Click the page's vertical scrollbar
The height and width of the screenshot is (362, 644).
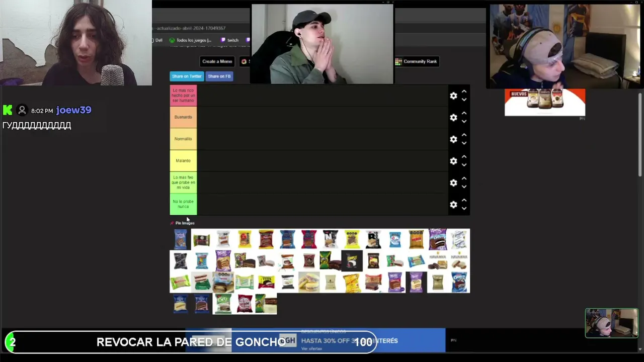[640, 135]
